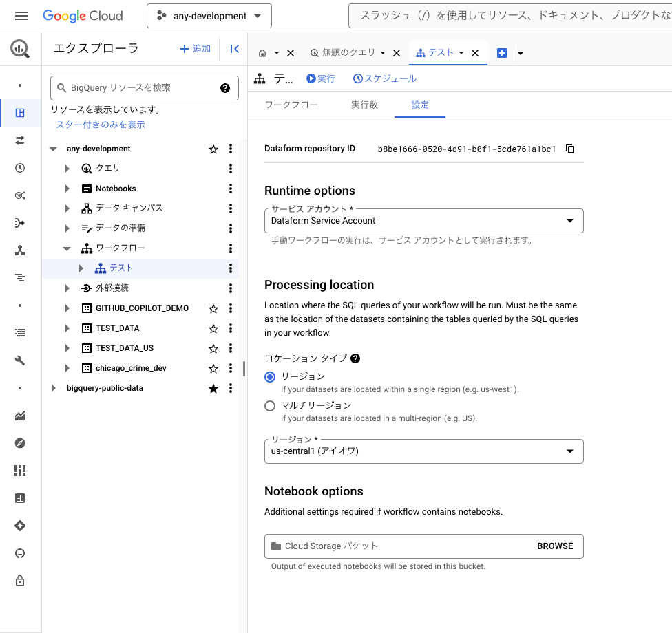
Task: Click スター付きのみを表示 link
Action: [101, 125]
